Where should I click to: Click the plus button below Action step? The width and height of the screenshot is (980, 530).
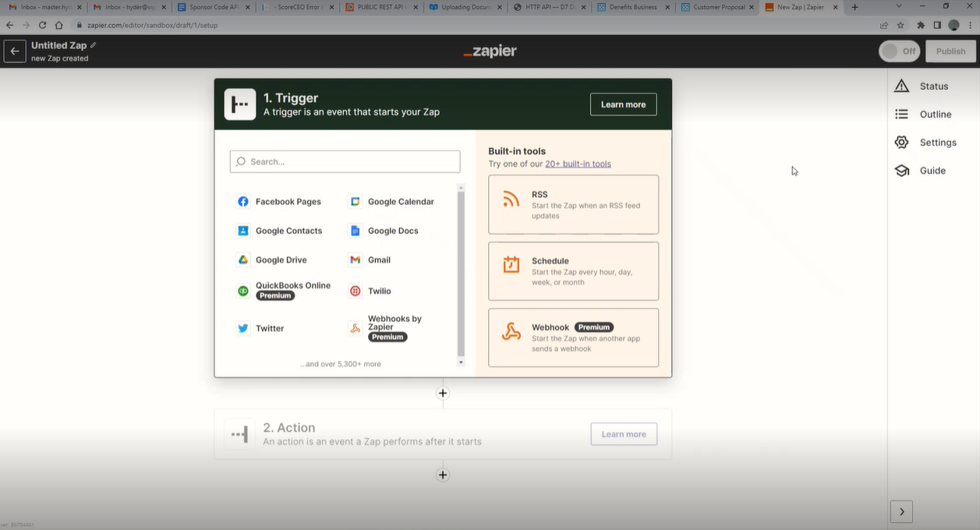443,475
